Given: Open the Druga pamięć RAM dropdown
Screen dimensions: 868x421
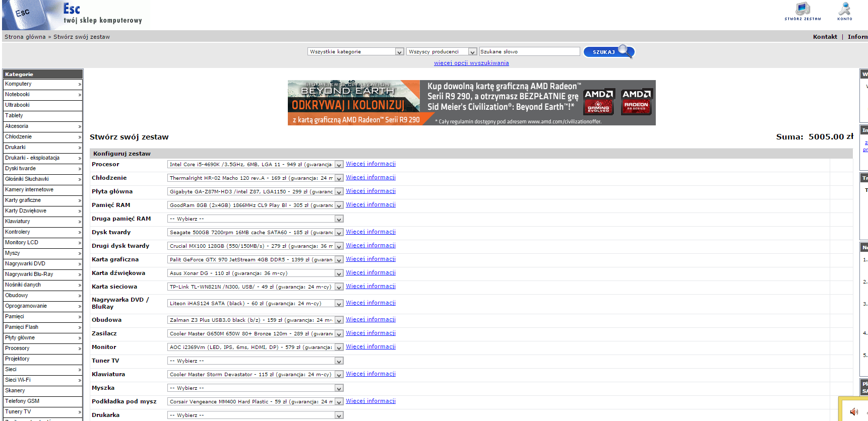Looking at the screenshot, I should pyautogui.click(x=255, y=219).
